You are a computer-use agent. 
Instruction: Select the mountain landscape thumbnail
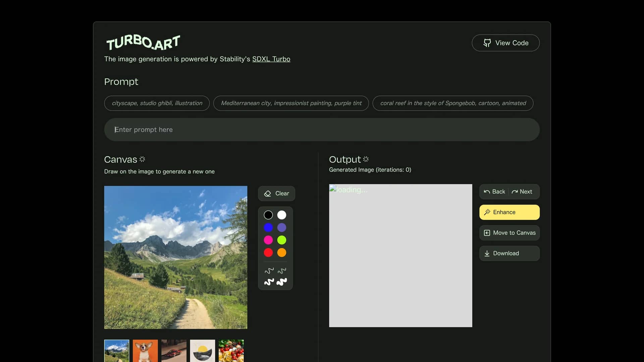coord(117,351)
